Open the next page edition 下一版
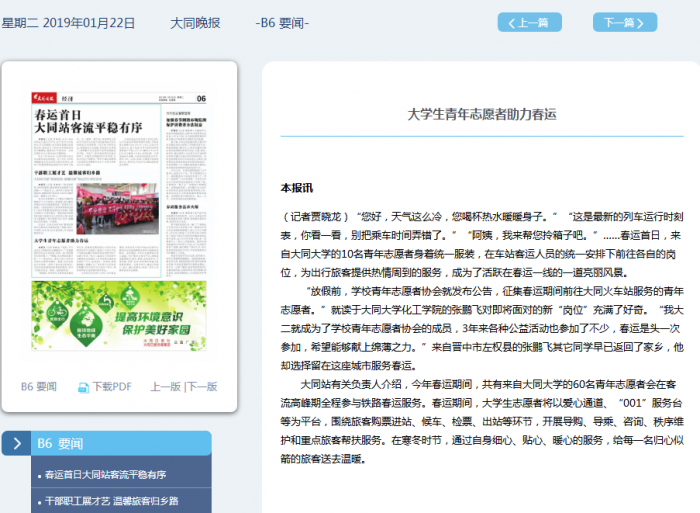 point(202,387)
